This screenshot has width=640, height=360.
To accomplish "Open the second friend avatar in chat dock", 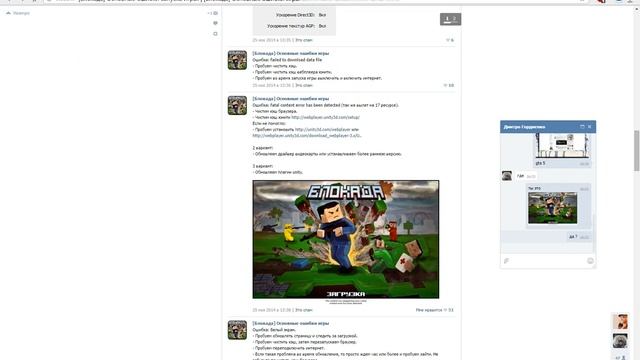I will 620,341.
